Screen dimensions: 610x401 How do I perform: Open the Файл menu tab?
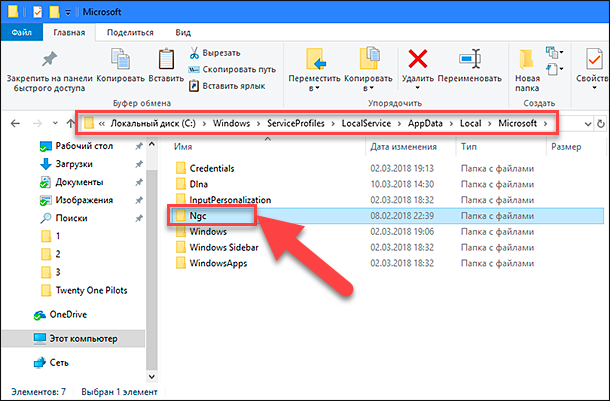pos(21,32)
